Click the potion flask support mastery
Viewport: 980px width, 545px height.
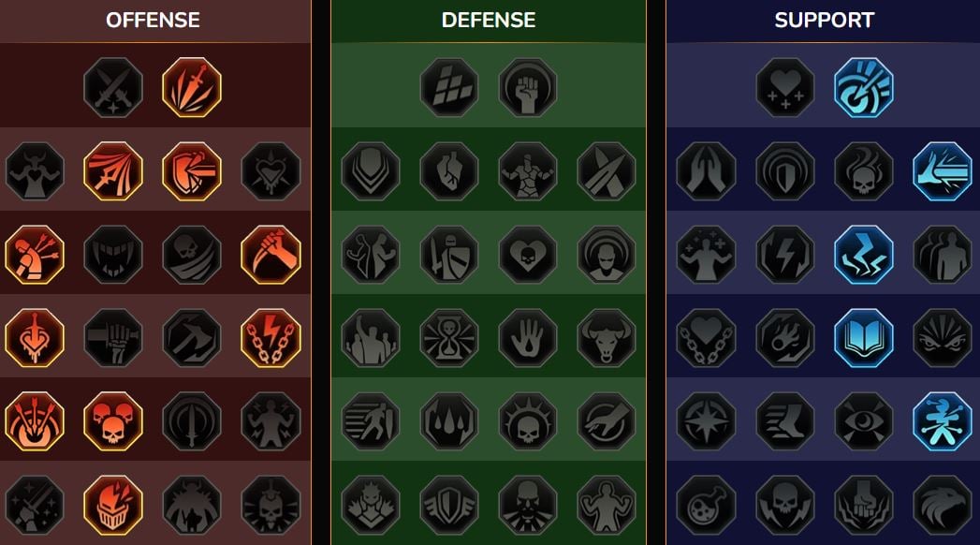[x=707, y=505]
